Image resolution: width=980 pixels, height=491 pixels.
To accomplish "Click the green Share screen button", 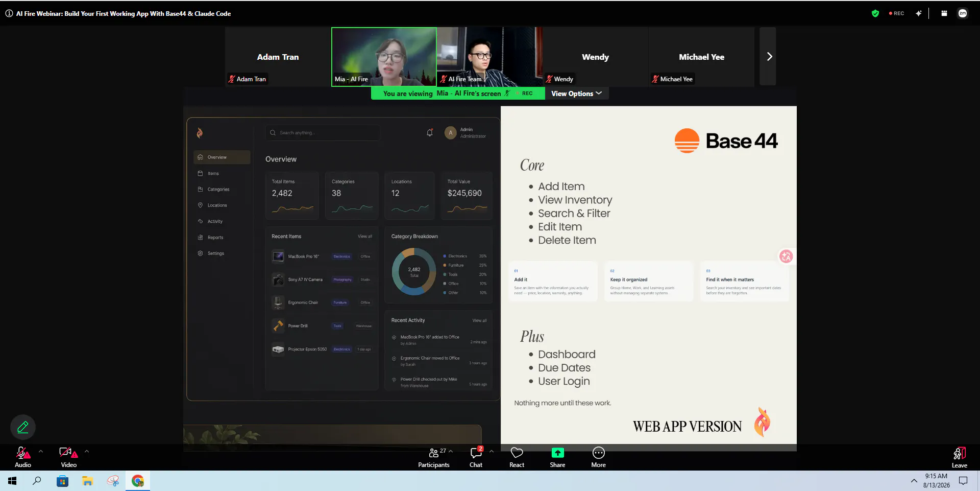I will point(557,457).
